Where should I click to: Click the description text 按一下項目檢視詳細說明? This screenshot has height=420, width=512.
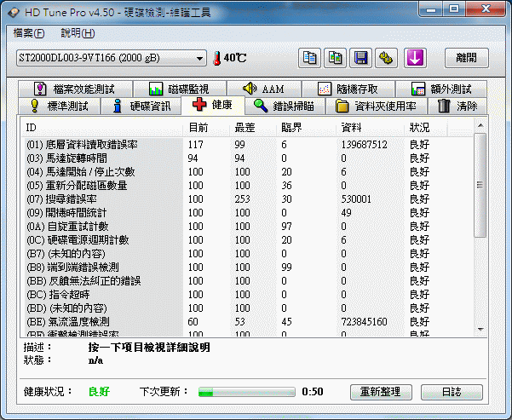click(149, 348)
